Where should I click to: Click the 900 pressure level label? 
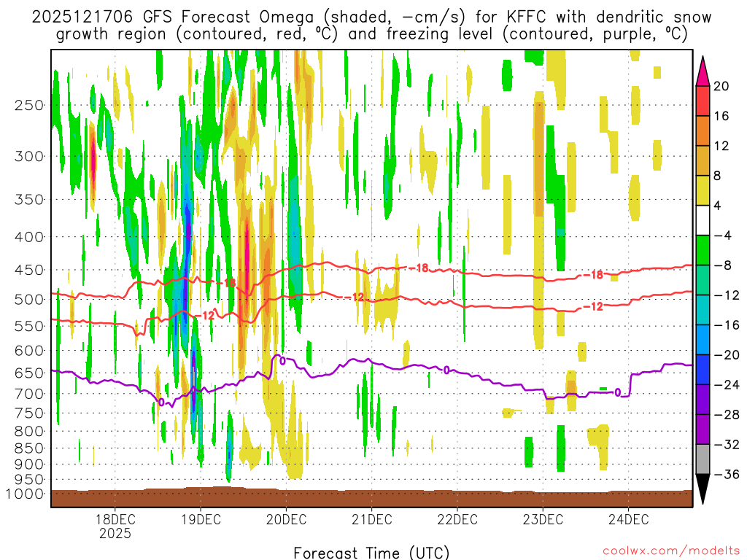[29, 464]
